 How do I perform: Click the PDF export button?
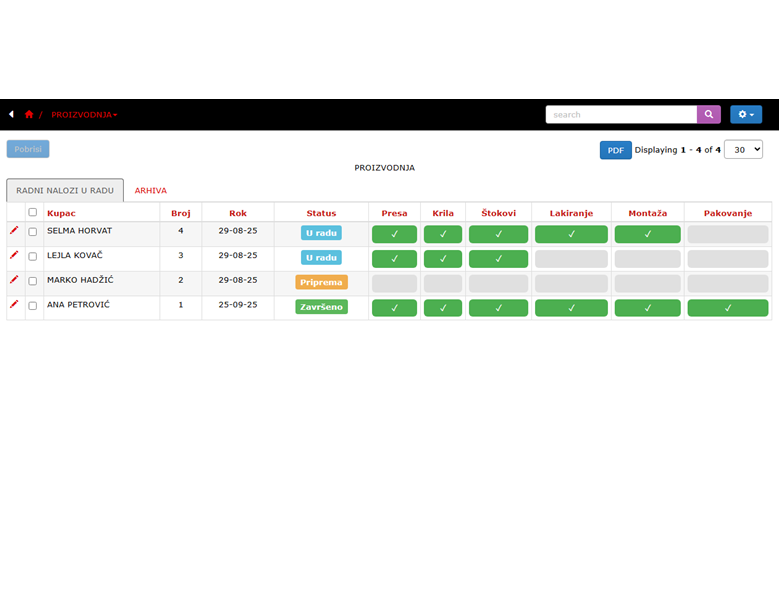click(x=615, y=150)
